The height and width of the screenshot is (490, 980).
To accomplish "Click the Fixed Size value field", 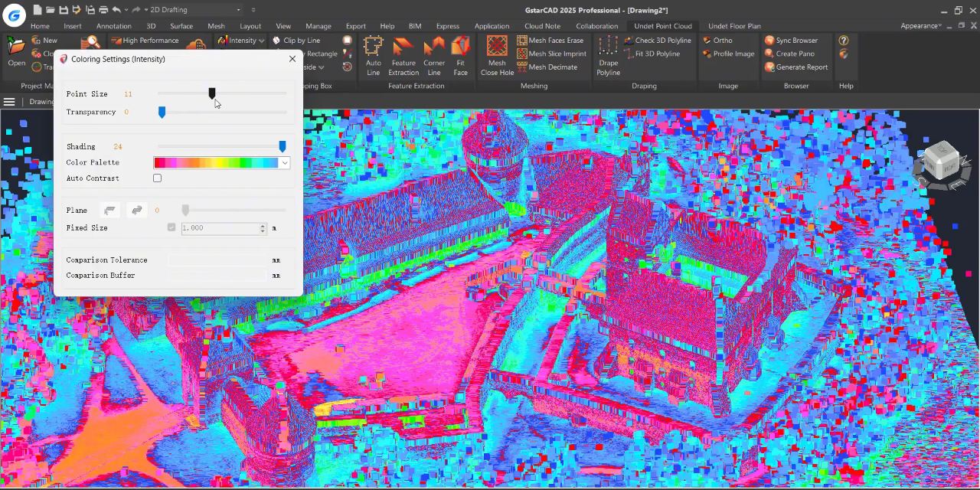I will (220, 228).
